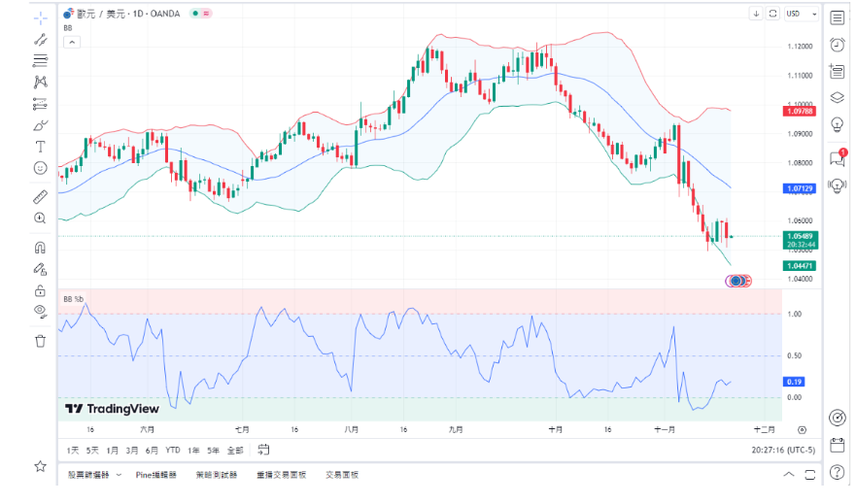Click the down-arrow button beside USD
Viewport: 856px width, 504px height.
[756, 14]
